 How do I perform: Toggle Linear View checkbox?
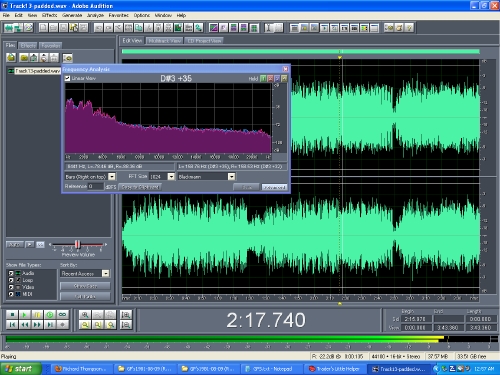point(67,78)
